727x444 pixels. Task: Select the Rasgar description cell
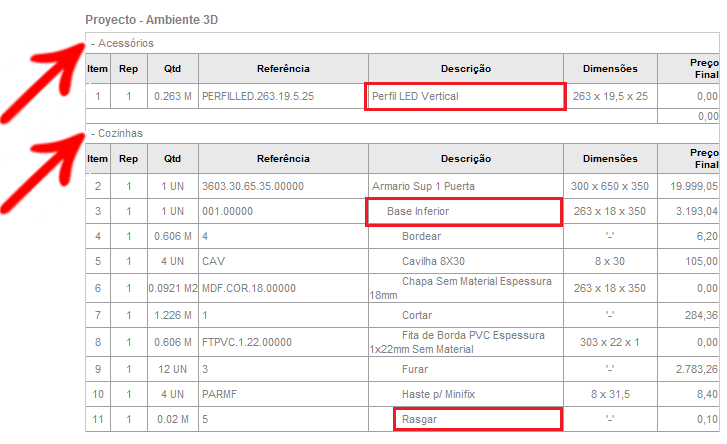[x=477, y=418]
